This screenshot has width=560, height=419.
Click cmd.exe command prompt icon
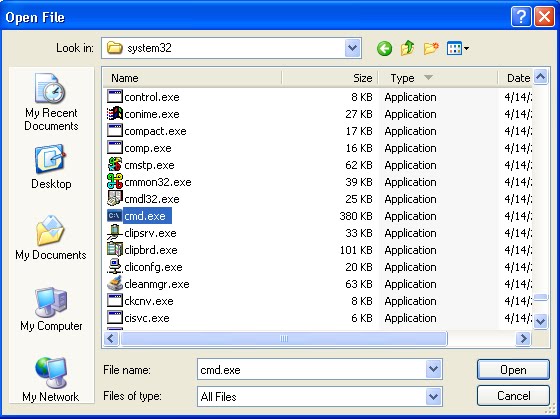tap(115, 216)
